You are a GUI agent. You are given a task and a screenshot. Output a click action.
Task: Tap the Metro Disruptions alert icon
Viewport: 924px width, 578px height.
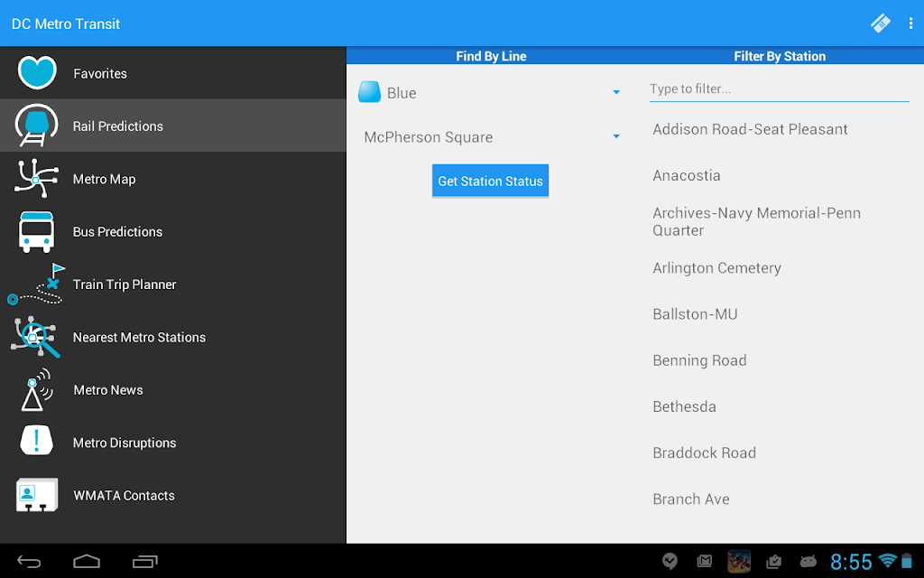pyautogui.click(x=36, y=440)
